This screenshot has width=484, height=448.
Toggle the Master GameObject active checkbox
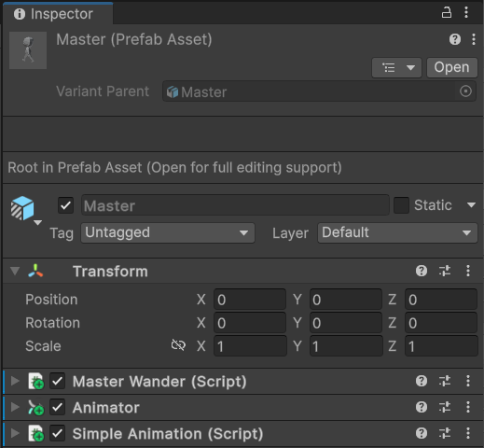(x=65, y=205)
